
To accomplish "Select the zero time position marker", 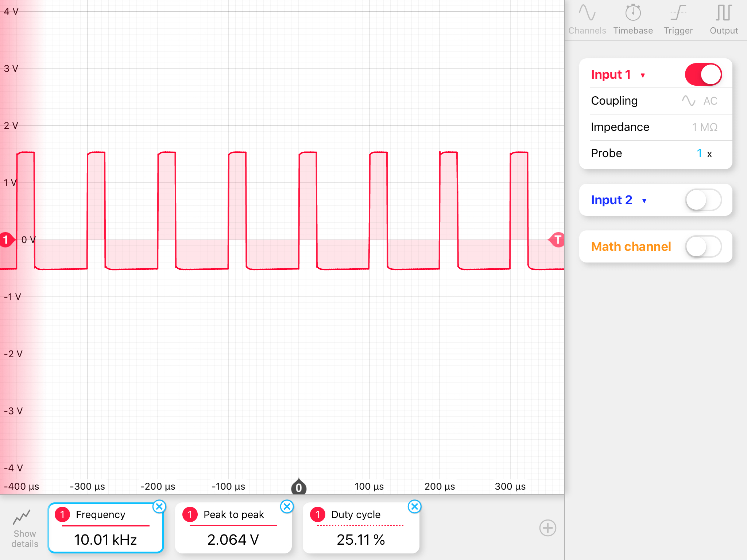I will coord(299,487).
